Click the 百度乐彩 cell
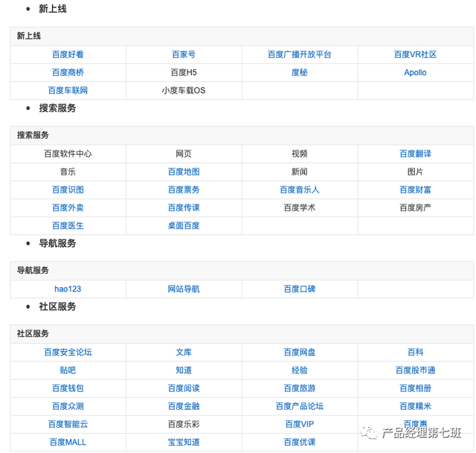 [x=184, y=424]
